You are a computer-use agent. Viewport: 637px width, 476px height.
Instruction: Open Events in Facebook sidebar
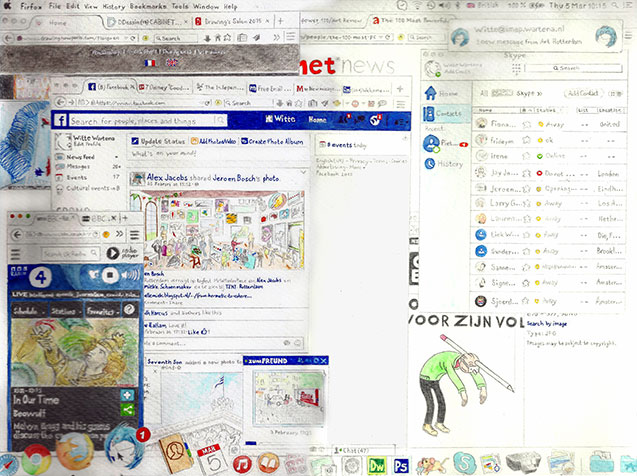point(72,177)
